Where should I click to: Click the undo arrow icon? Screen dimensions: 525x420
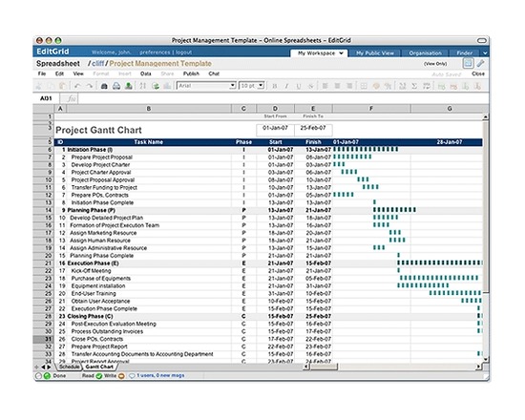pyautogui.click(x=77, y=86)
